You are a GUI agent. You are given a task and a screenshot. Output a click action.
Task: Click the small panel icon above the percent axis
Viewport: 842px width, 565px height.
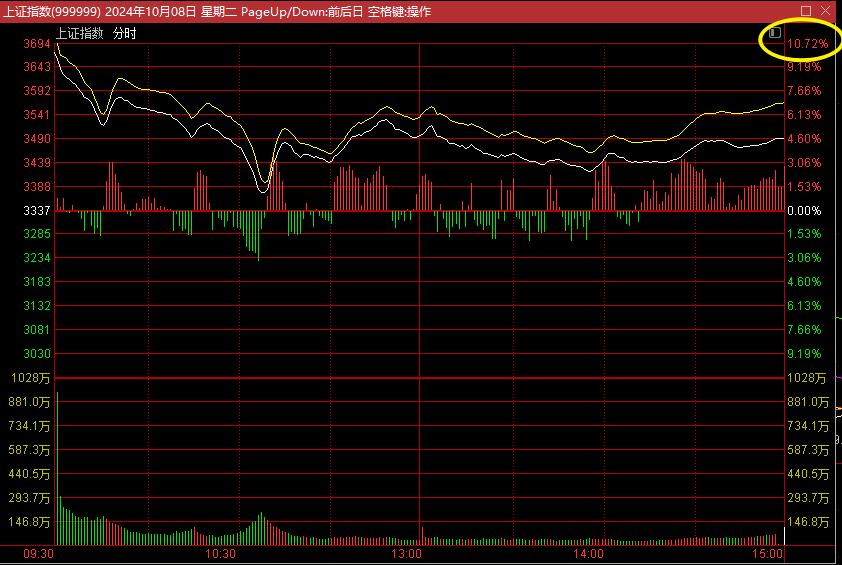click(x=775, y=32)
